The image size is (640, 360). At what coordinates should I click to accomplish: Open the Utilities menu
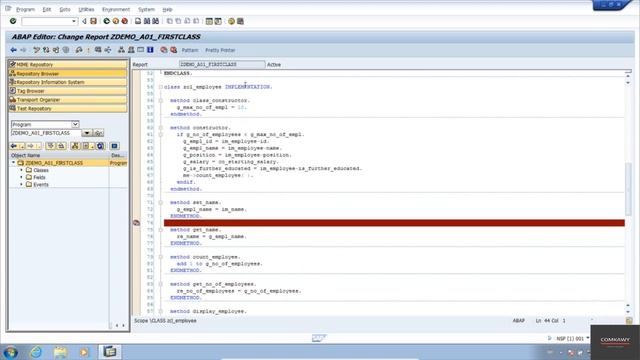click(x=86, y=9)
